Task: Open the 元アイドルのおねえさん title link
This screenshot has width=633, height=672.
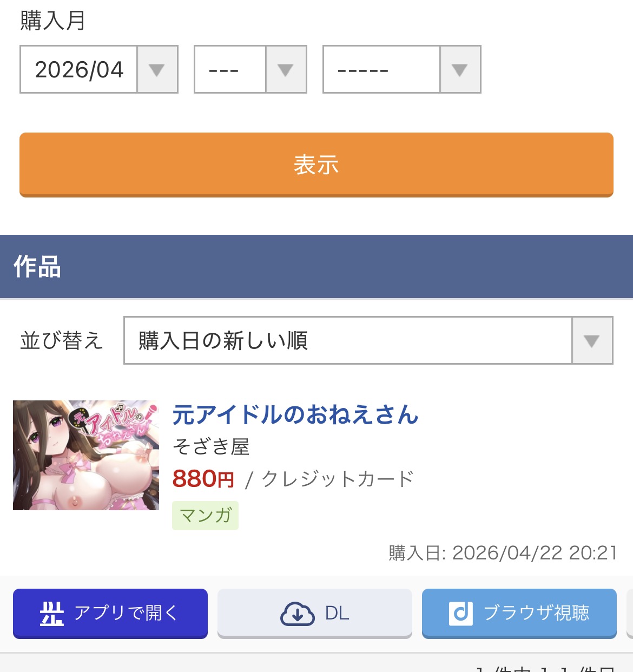Action: pyautogui.click(x=295, y=415)
